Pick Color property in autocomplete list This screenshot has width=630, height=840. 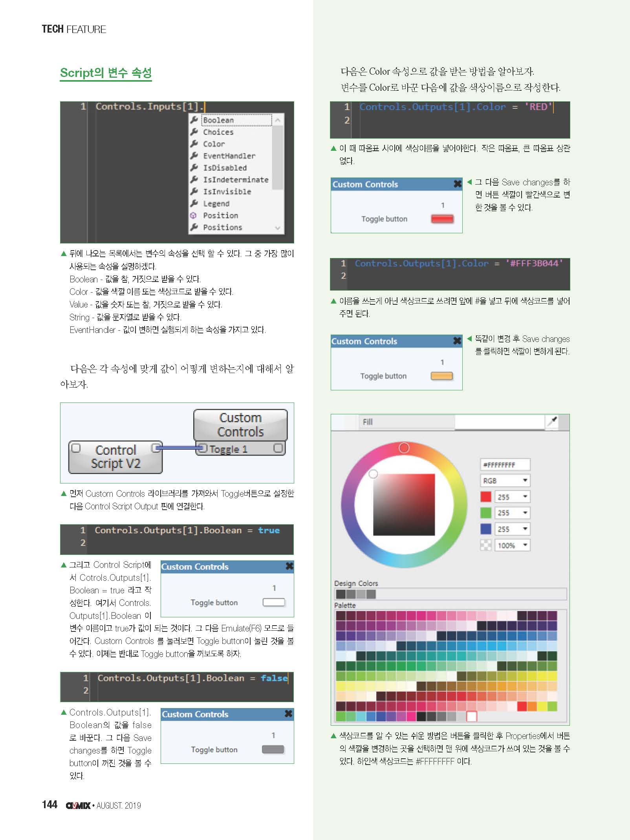[x=214, y=144]
